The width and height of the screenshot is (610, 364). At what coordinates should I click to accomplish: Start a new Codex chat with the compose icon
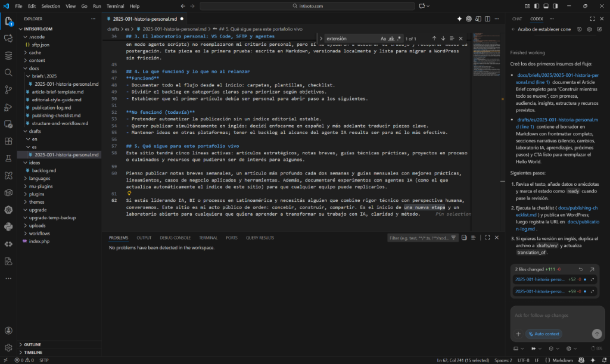[x=600, y=29]
